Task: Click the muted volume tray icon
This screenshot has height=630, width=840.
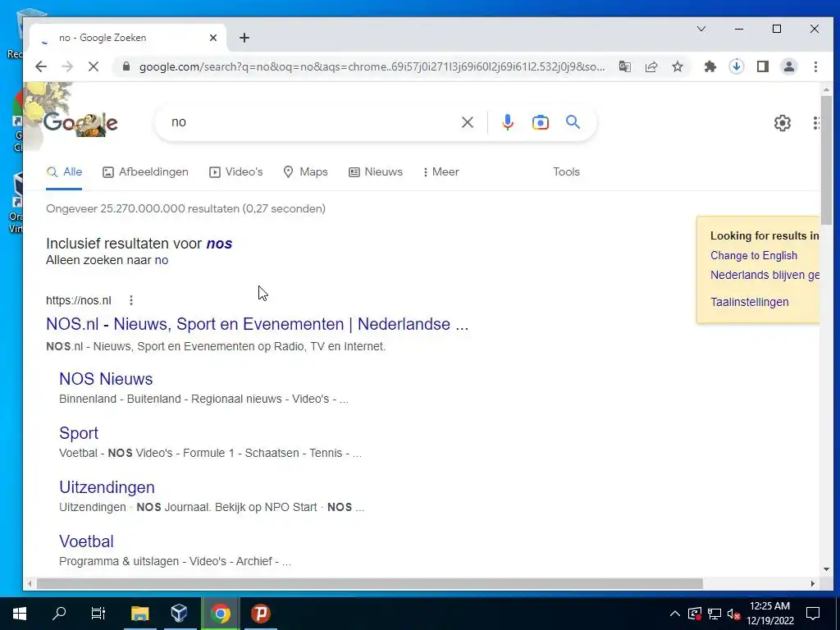Action: (733, 614)
